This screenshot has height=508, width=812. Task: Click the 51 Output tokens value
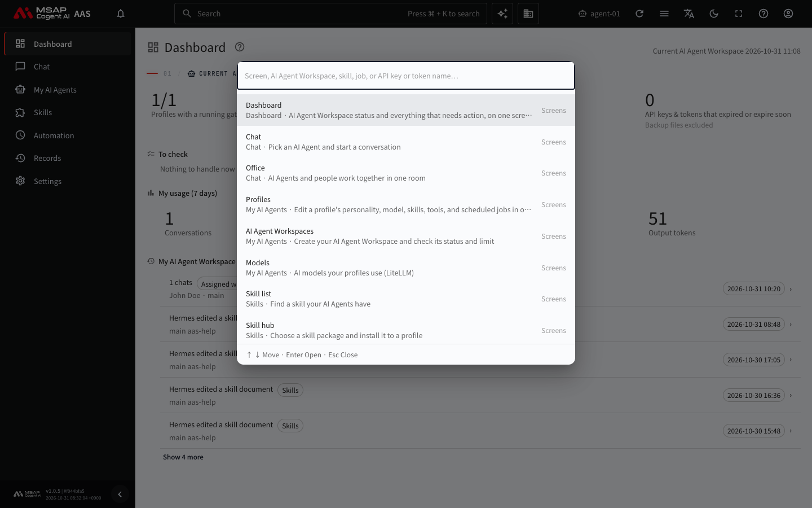click(657, 219)
